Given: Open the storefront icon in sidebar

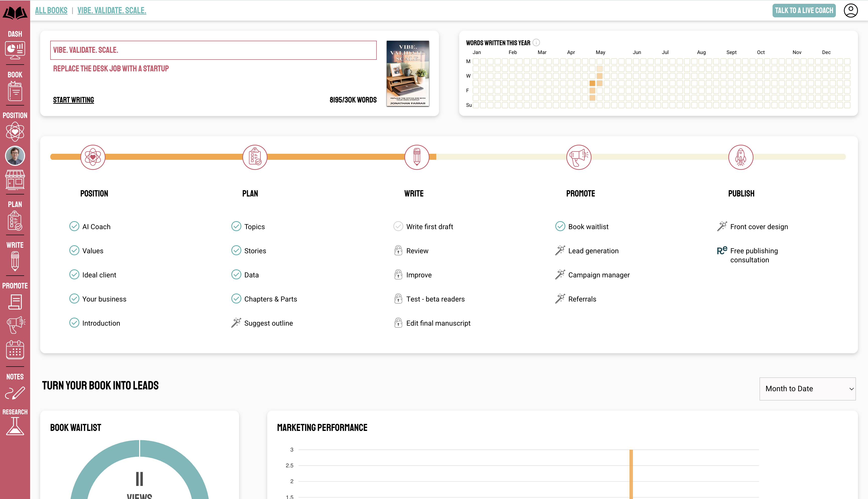Looking at the screenshot, I should [15, 180].
